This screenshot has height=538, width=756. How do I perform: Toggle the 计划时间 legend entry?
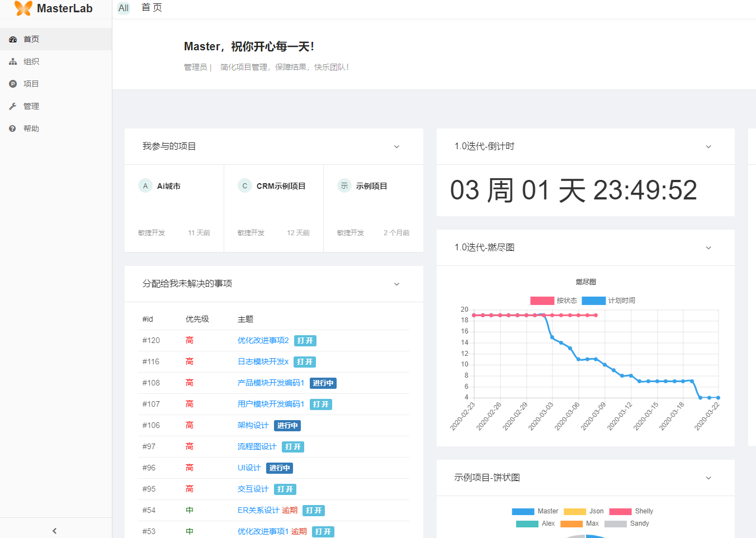(609, 300)
